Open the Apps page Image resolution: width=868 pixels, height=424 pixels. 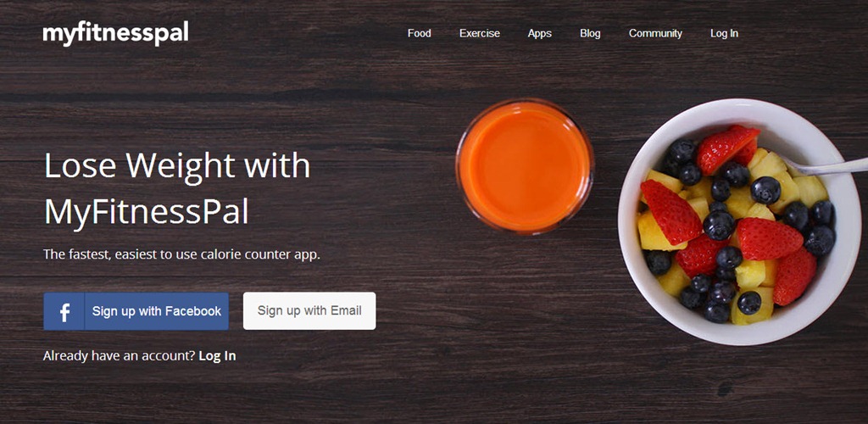click(540, 34)
